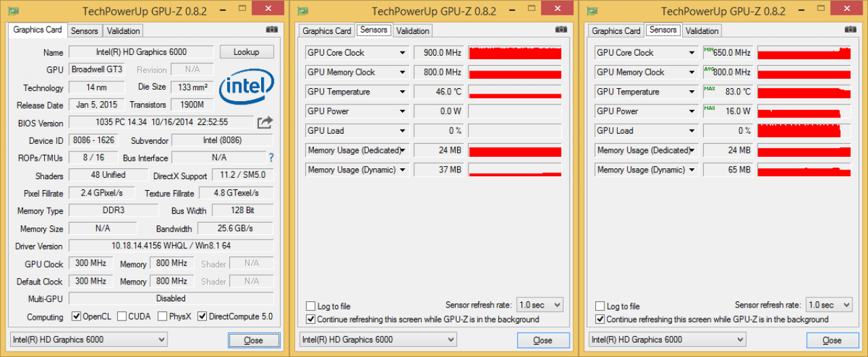
Task: Click Memory Usage (Dynamic) graph in middle window
Action: 515,170
